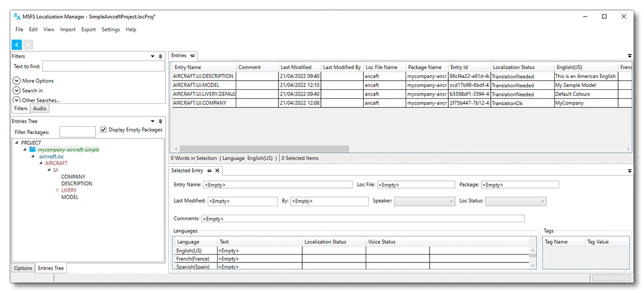Select the AIRCRAFT.UI.DESCRIPTION entry row

[x=401, y=76]
